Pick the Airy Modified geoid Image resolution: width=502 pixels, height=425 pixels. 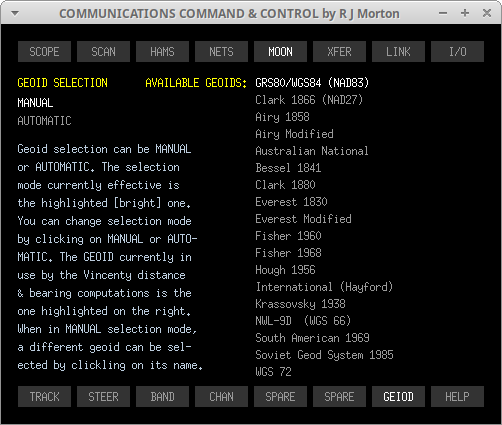pos(294,134)
